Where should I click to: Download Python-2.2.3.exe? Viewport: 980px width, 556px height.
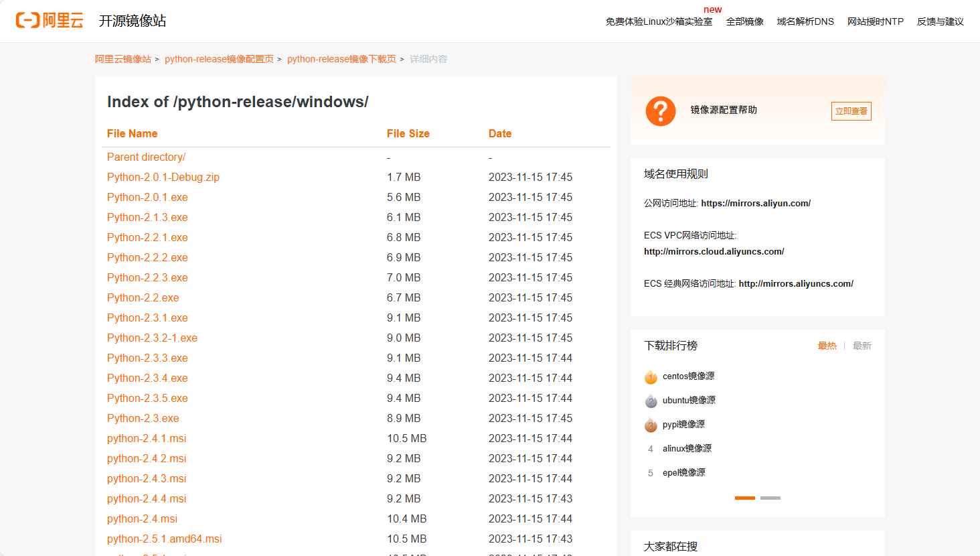point(147,277)
